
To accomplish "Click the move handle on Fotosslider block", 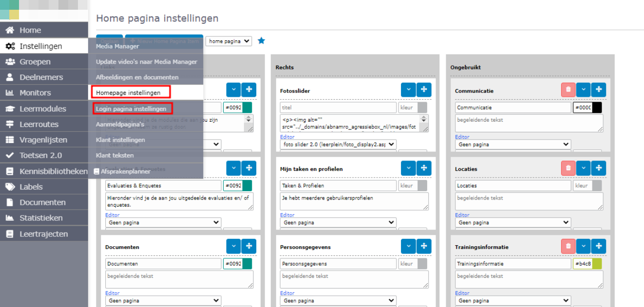I will click(424, 90).
